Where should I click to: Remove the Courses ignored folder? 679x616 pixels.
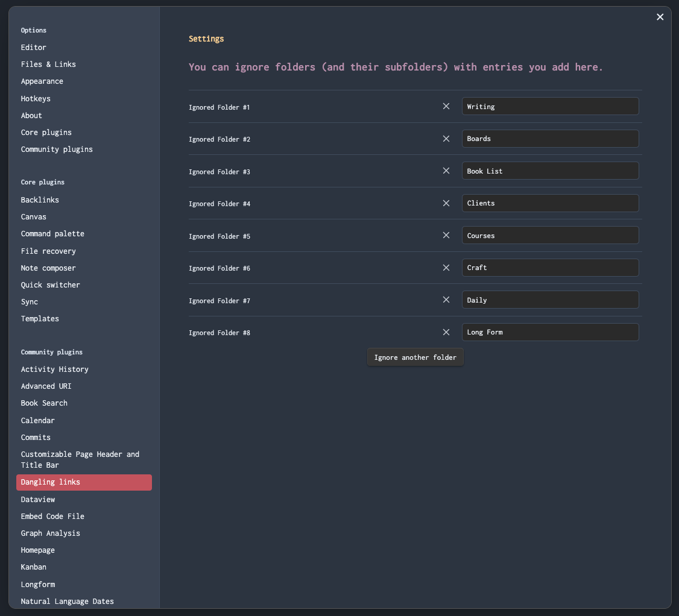(446, 235)
